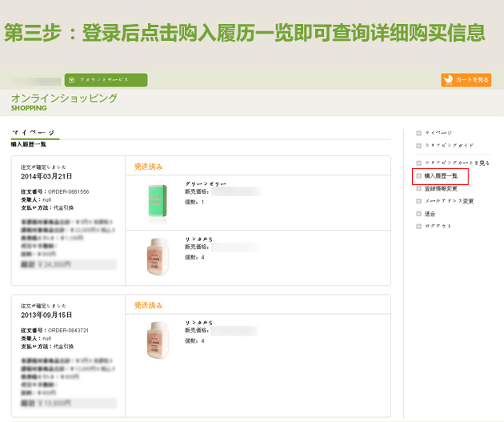Click order number ORDER-0643721
Screen dimensions: 504x422
68,330
